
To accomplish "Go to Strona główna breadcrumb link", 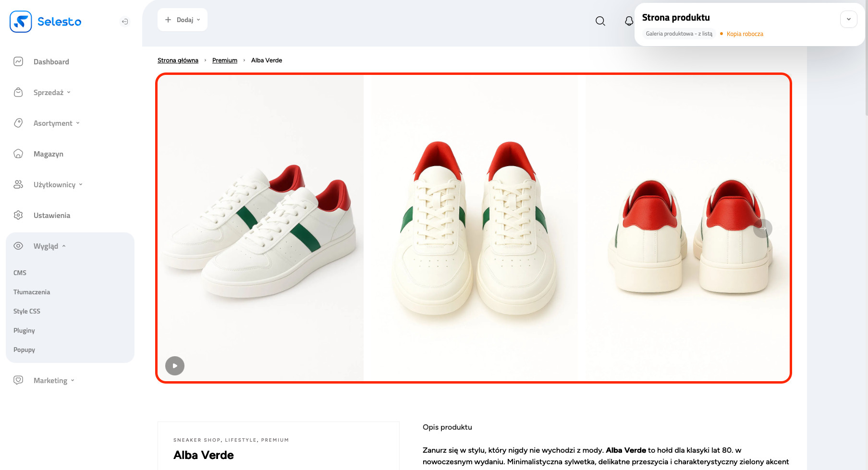I will tap(178, 60).
